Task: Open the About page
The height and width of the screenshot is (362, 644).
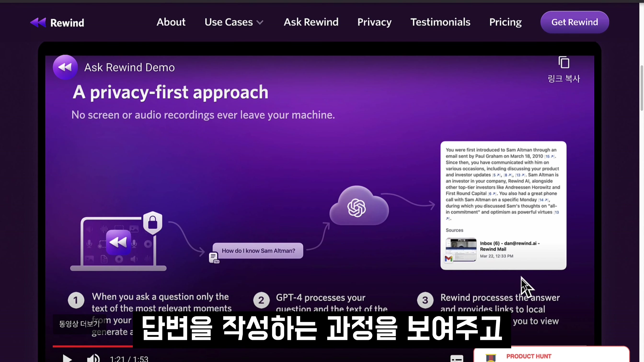Action: 171,22
